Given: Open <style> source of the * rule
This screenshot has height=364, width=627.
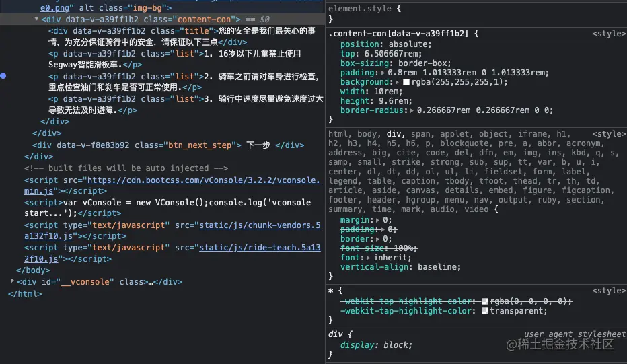Looking at the screenshot, I should coord(609,291).
